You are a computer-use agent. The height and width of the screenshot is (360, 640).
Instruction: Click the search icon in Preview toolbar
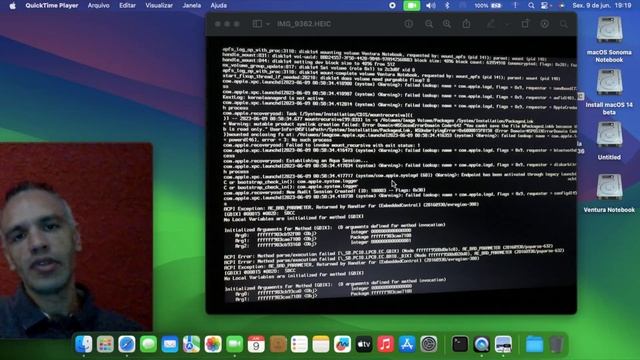[564, 24]
